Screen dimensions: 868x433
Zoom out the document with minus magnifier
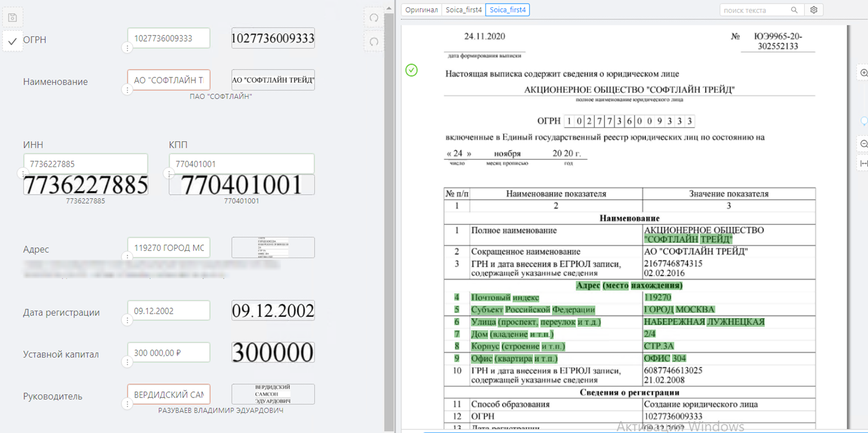click(864, 144)
